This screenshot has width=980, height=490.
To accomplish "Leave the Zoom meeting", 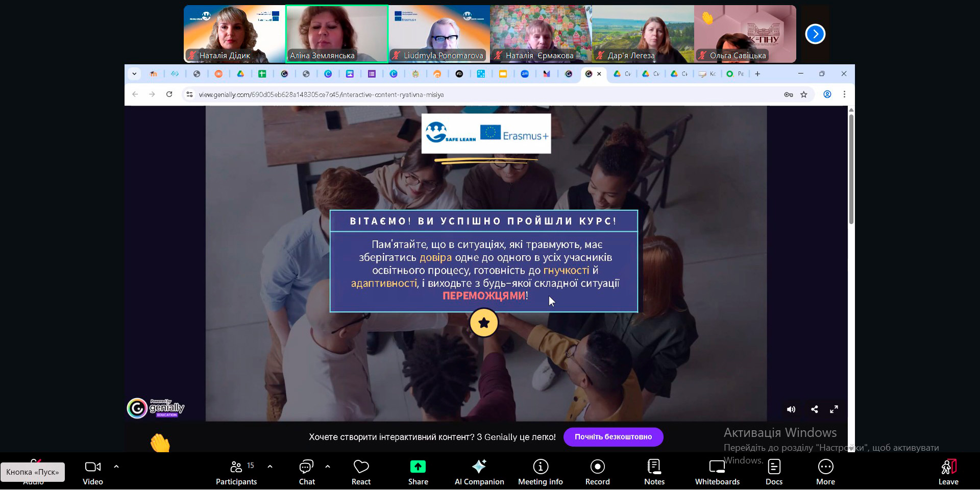I will click(948, 472).
